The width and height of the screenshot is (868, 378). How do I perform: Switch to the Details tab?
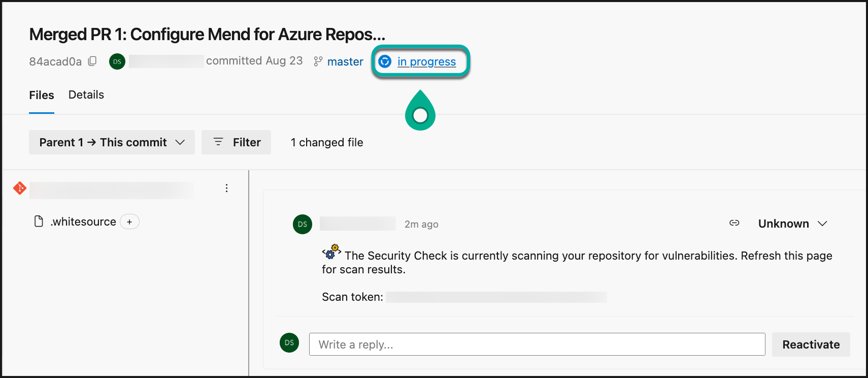(86, 95)
